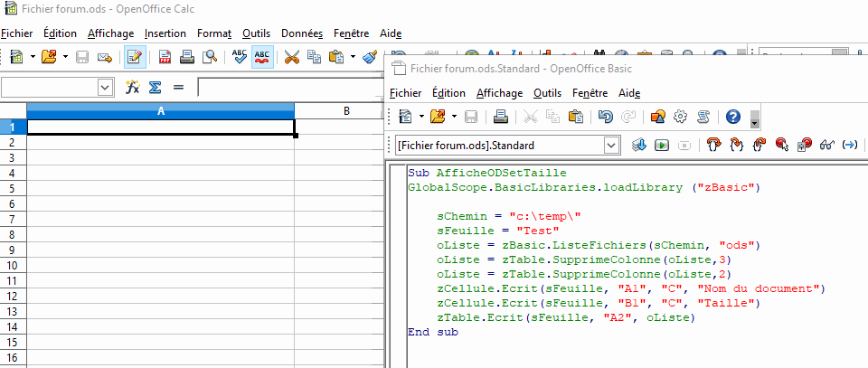Open the Aide menu in Basic window
The height and width of the screenshot is (368, 868).
(629, 93)
